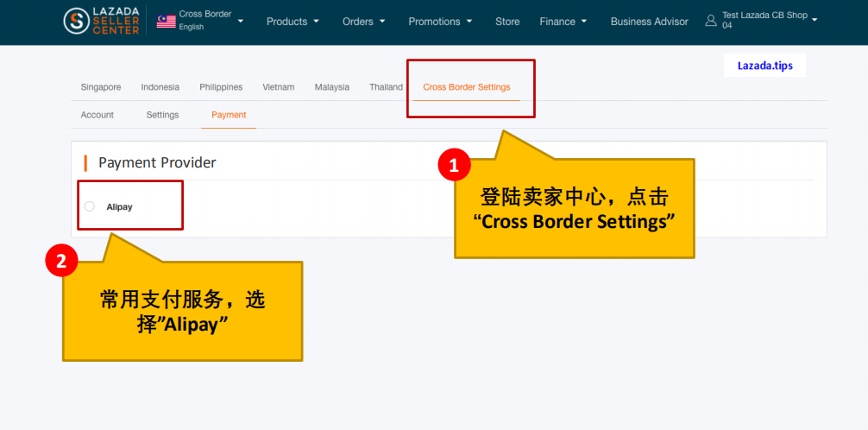Click the Lazada Seller Center logo
Viewport: 868px width, 430px height.
coord(101,22)
